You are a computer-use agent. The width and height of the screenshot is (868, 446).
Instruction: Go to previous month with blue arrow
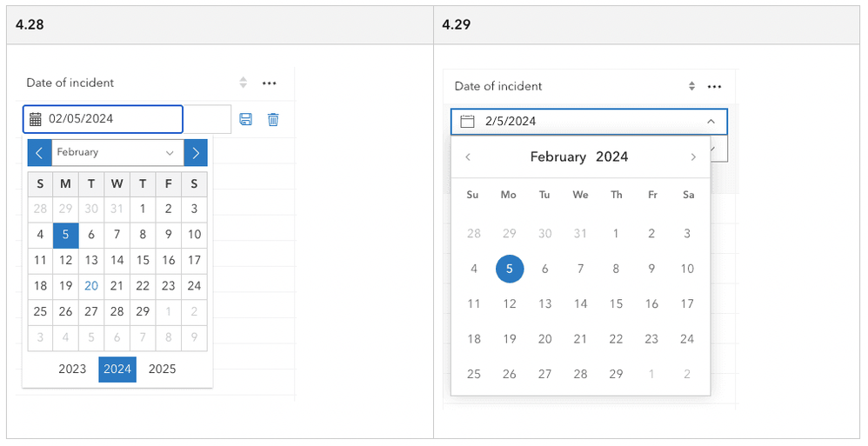pyautogui.click(x=39, y=153)
